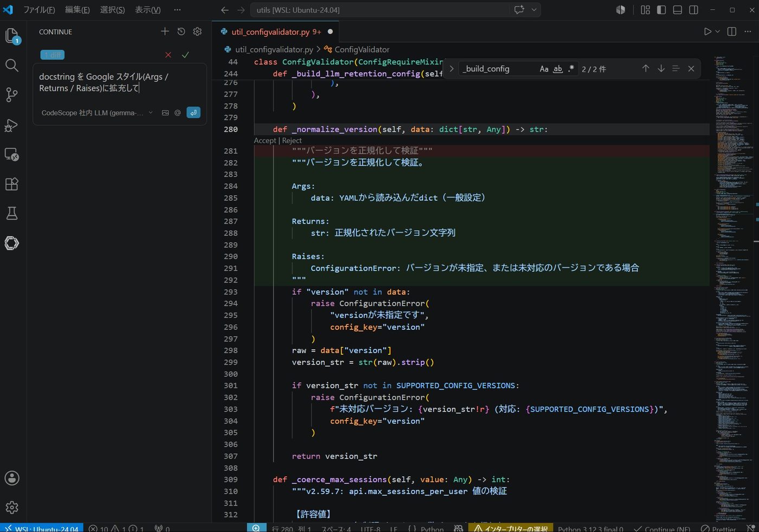This screenshot has height=532, width=759.
Task: Expand the run options dropdown arrow
Action: (718, 31)
